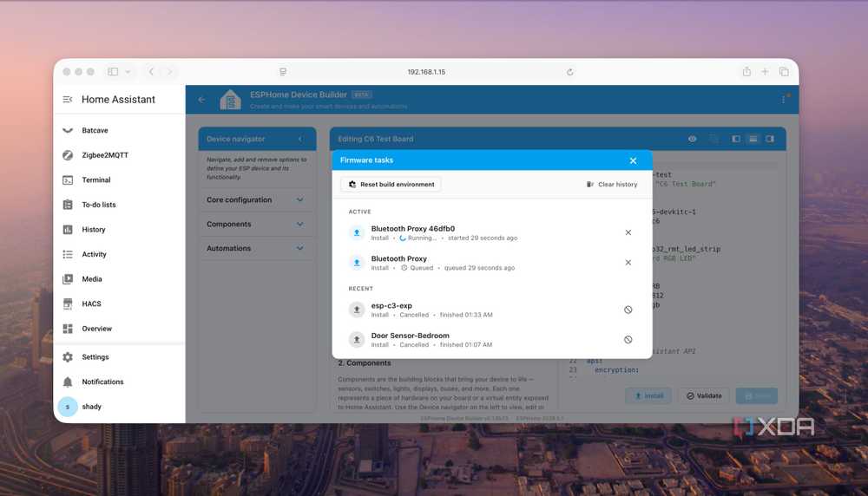Click the ESPHome Device Builder logo
Screen dimensions: 868x496
(x=230, y=100)
